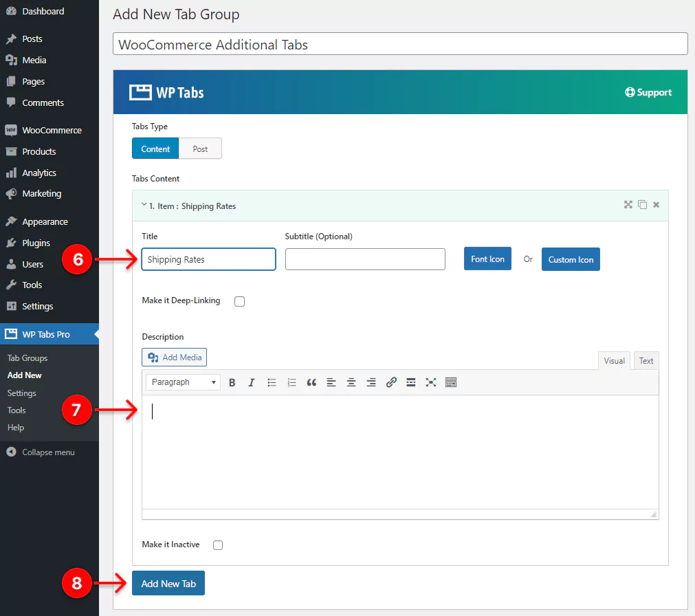The width and height of the screenshot is (695, 616).
Task: Apply italic formatting in description editor
Action: point(252,382)
